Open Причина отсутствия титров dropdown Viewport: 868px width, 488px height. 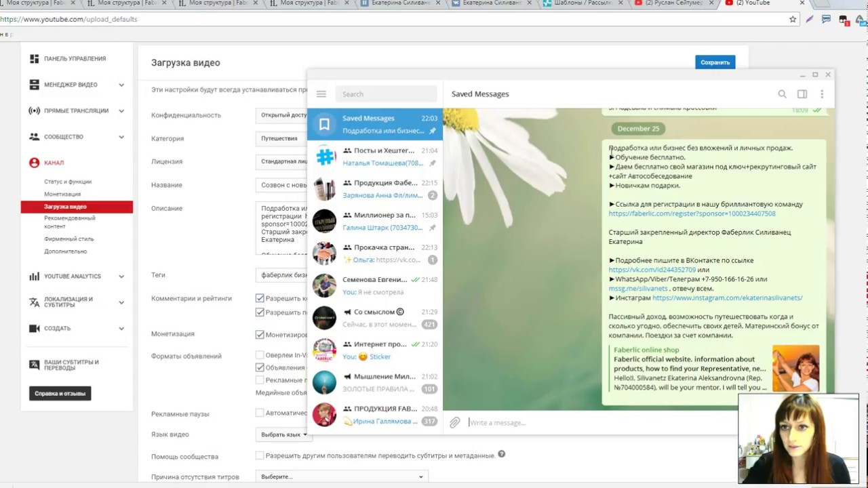tap(342, 476)
